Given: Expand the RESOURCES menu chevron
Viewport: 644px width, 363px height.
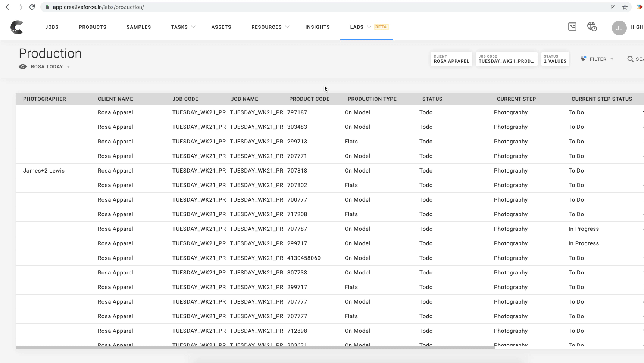Looking at the screenshot, I should [x=287, y=27].
